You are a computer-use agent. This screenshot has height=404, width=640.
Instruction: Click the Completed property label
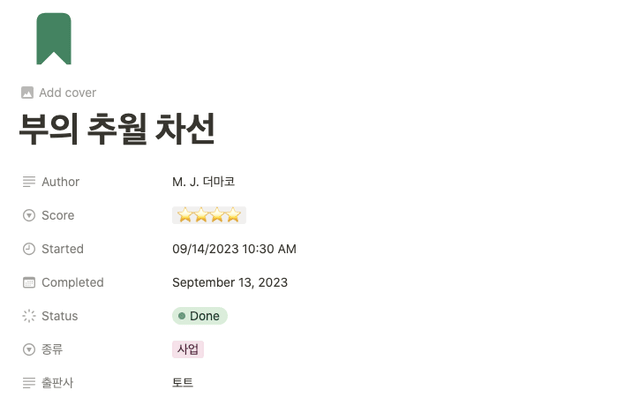(73, 282)
